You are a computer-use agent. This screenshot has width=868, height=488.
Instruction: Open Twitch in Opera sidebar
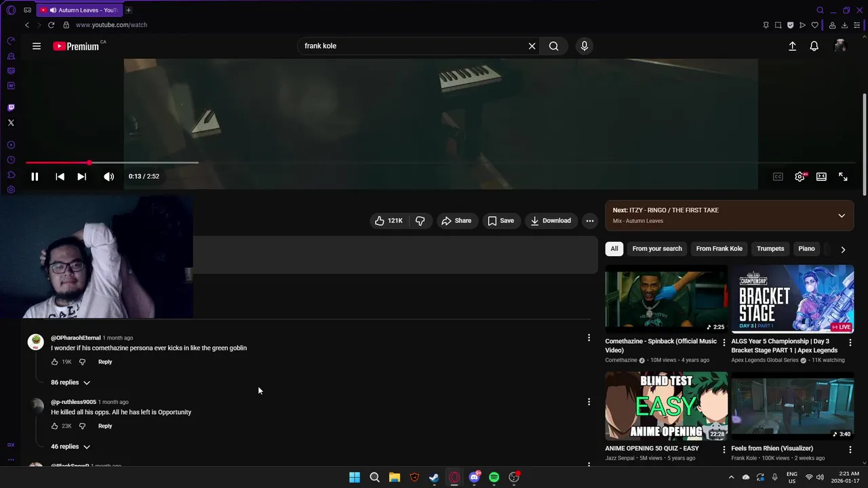[11, 108]
